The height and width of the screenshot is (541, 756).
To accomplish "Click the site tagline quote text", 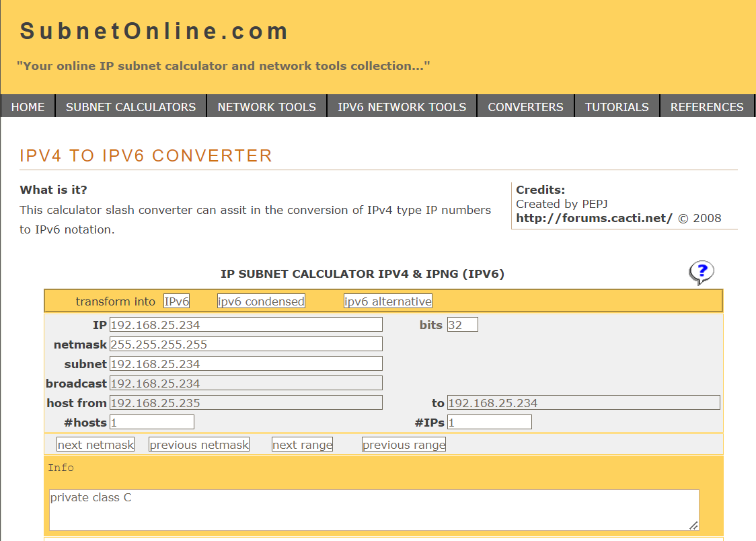I will tap(223, 66).
